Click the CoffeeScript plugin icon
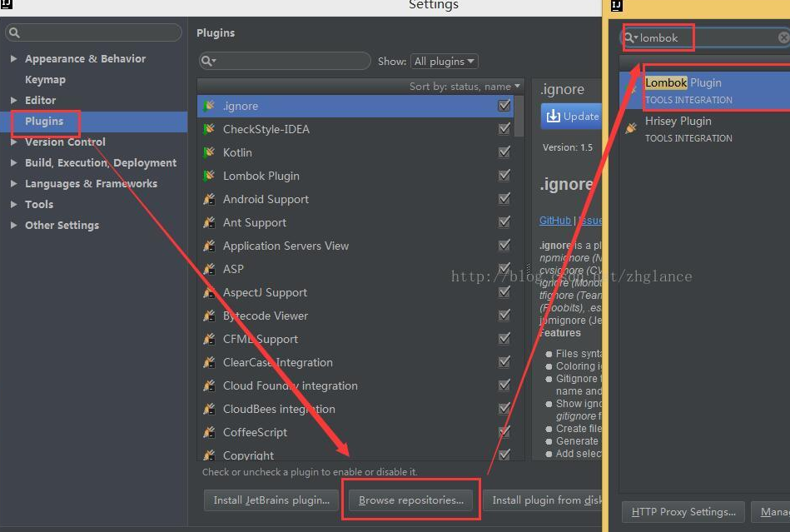Viewport: 790px width, 532px height. coord(209,432)
